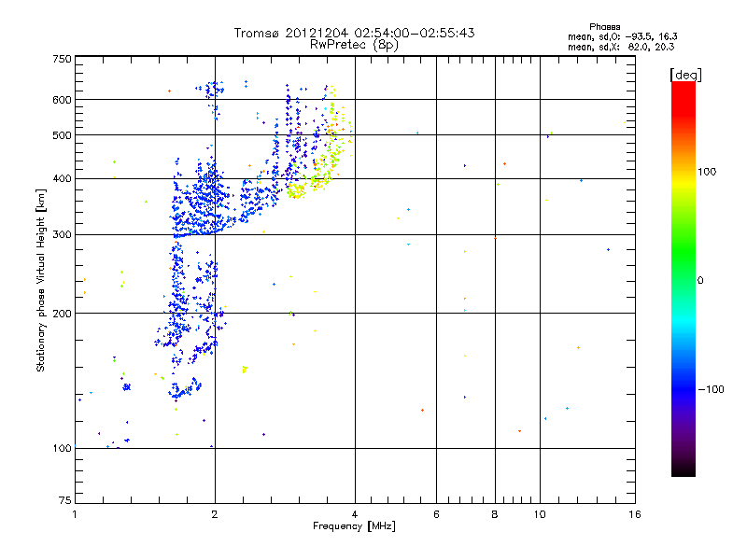Click the 'Phases' header text
The image size is (747, 560).
point(604,27)
